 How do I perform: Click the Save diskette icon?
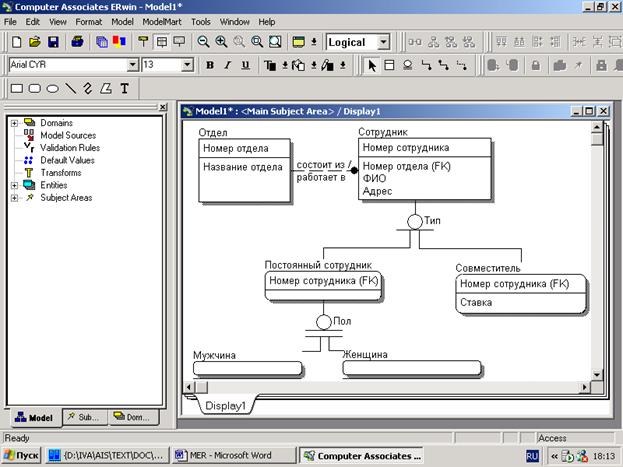[54, 42]
